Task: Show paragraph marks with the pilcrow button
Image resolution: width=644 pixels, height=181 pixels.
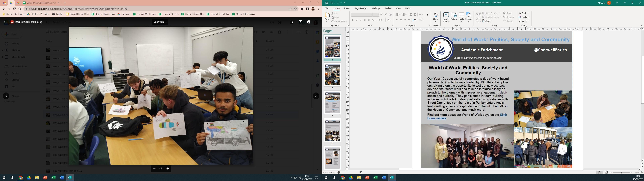Action: 427,15
